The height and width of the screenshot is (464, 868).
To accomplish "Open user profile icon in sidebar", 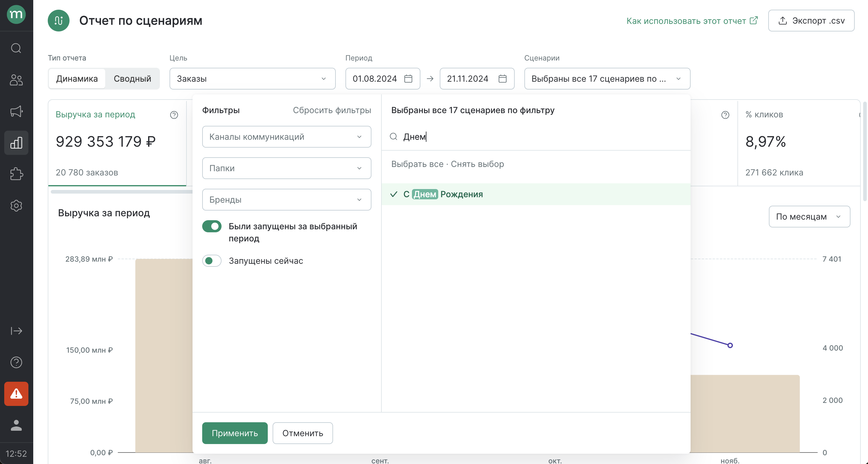I will point(16,425).
